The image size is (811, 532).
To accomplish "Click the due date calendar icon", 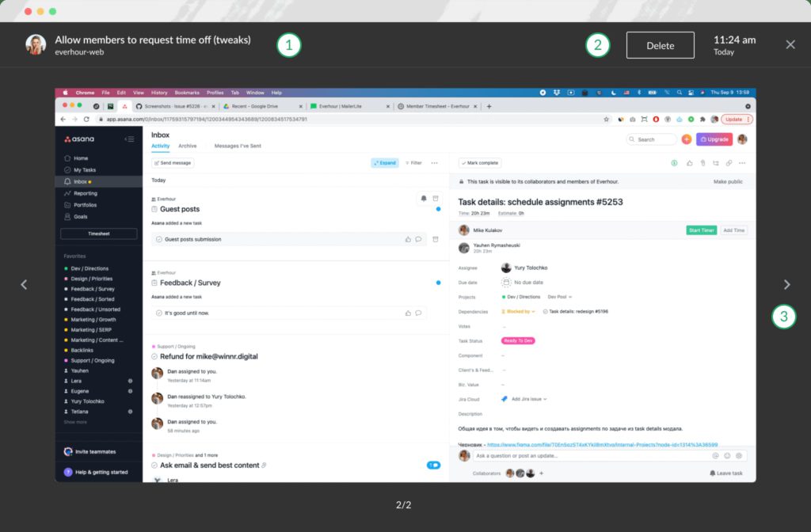I will 506,283.
